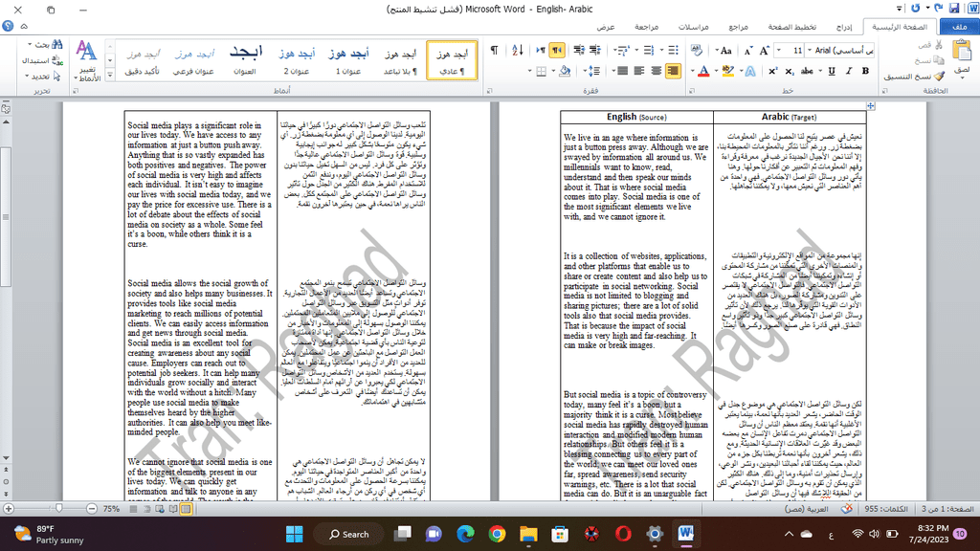Image resolution: width=980 pixels, height=551 pixels.
Task: Switch to the References (مراجع) tab
Action: pos(738,27)
